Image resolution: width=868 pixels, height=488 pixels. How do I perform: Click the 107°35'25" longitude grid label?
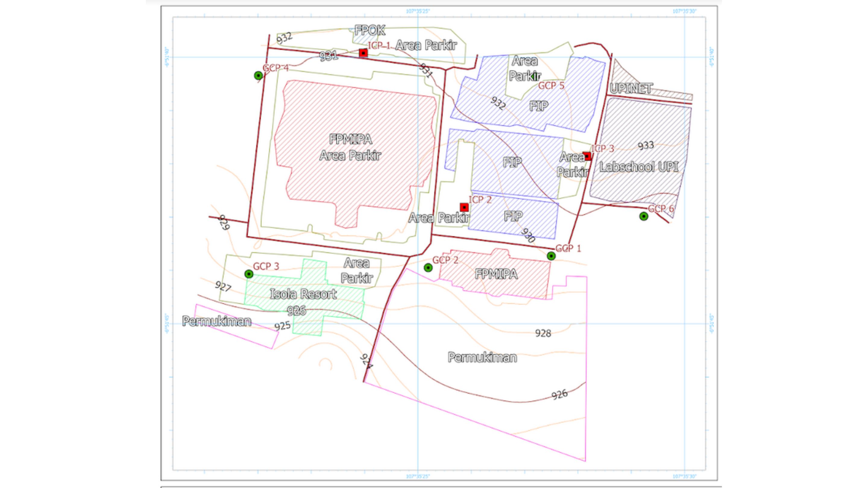[418, 11]
